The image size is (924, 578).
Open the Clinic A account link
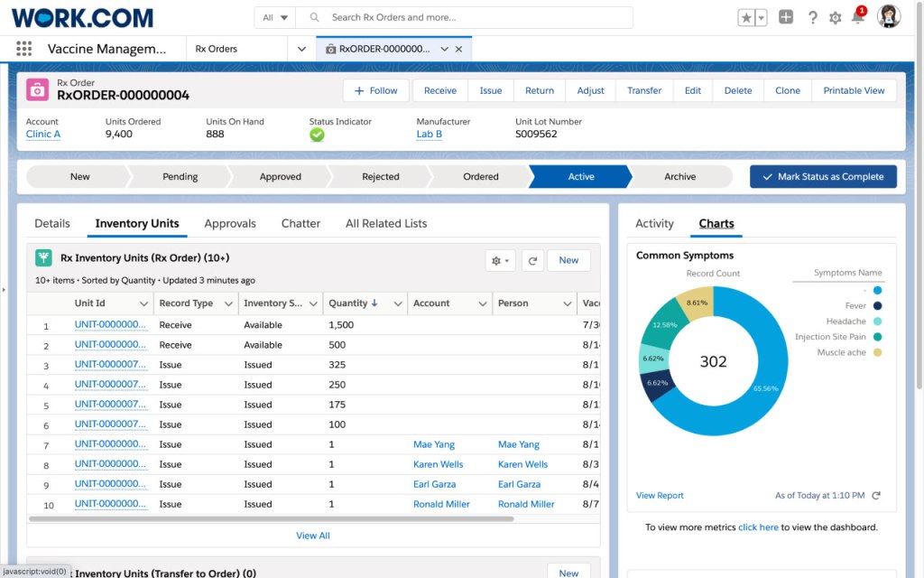pyautogui.click(x=43, y=135)
